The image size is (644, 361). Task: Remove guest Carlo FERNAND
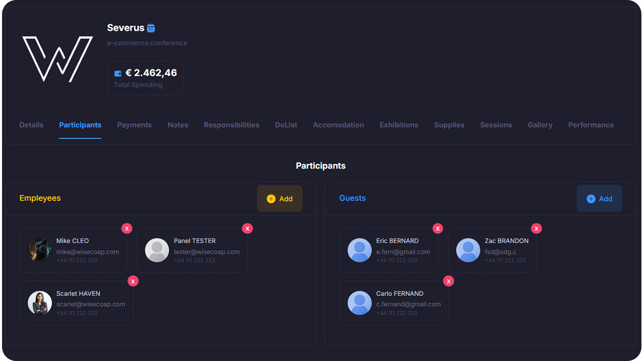click(x=448, y=281)
